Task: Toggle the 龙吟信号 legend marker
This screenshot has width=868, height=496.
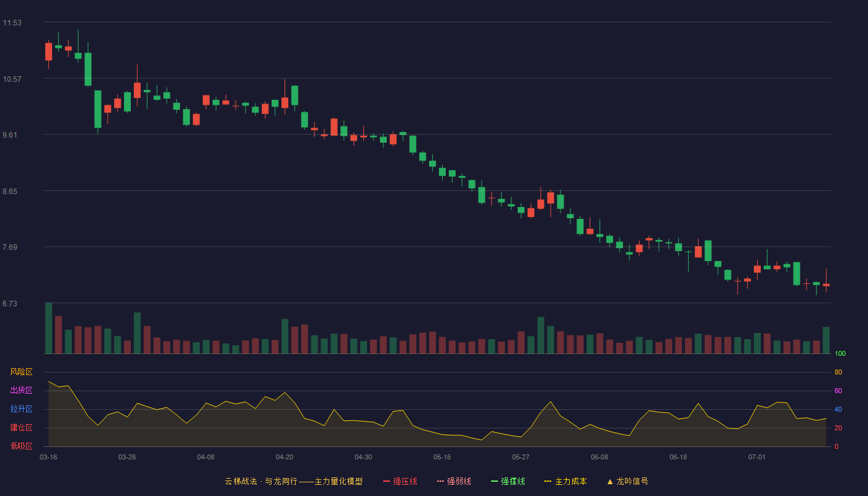Action: [627, 481]
